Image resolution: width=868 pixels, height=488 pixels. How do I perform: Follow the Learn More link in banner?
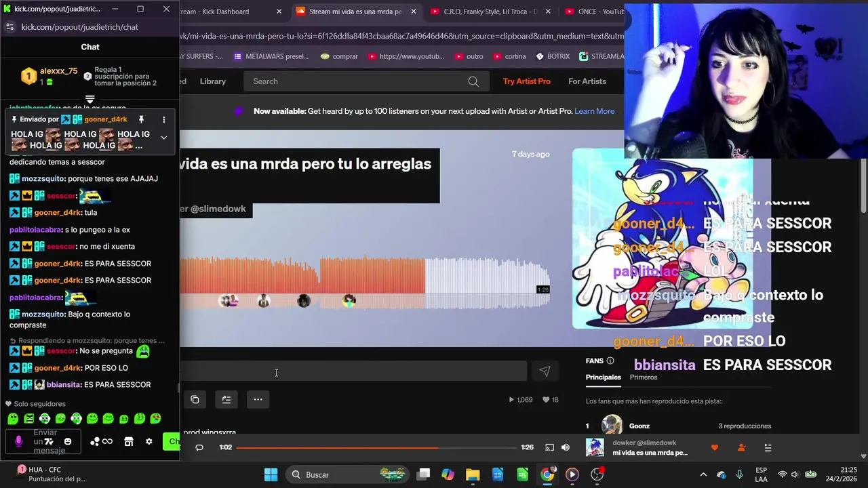[594, 111]
